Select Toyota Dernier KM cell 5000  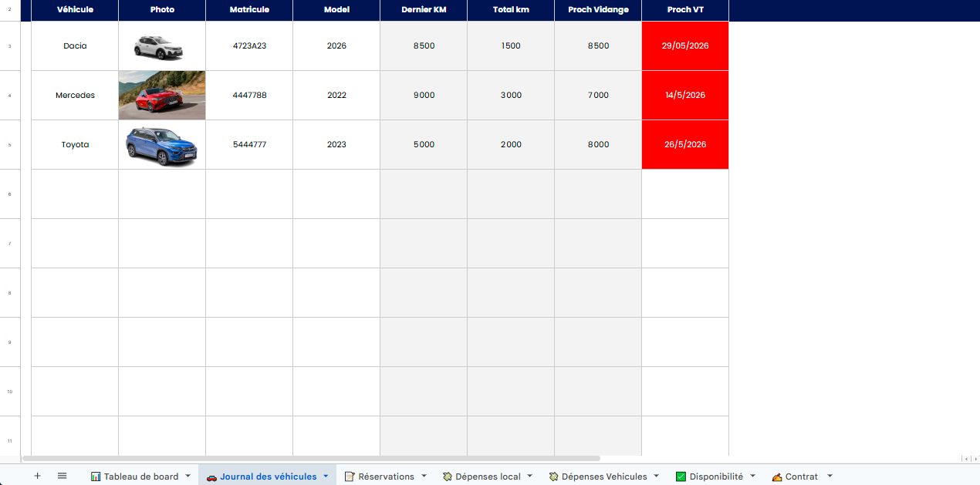click(x=424, y=145)
